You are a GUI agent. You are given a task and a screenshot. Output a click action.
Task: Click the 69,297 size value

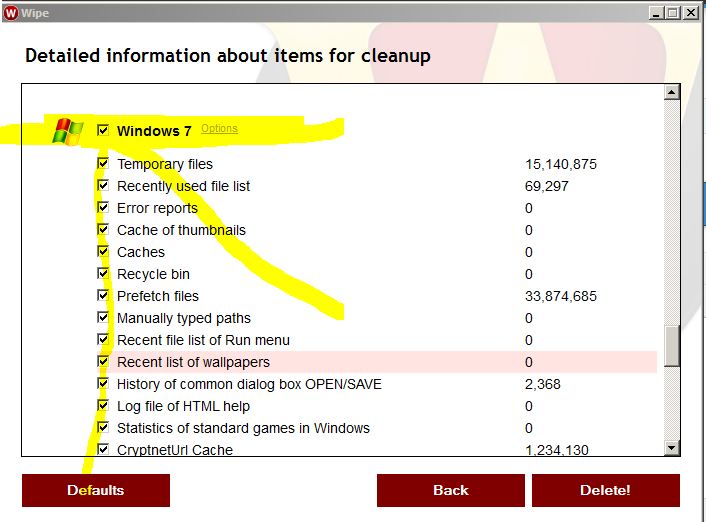point(547,186)
